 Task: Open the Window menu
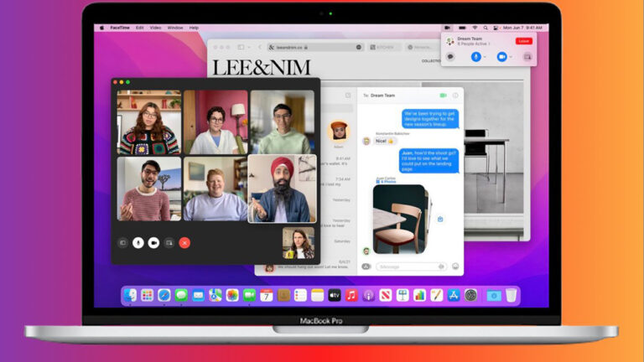[175, 28]
